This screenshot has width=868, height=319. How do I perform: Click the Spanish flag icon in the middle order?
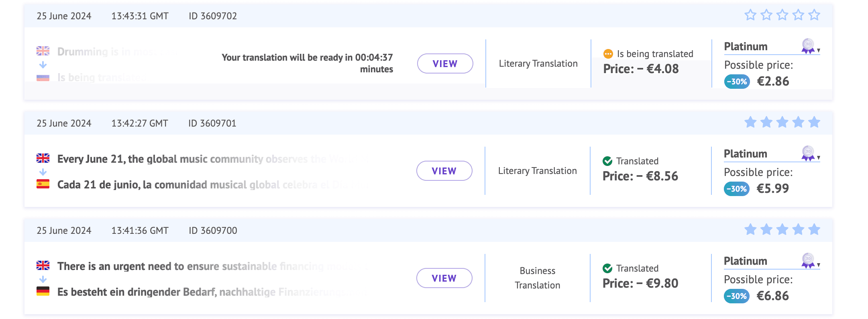[x=43, y=184]
